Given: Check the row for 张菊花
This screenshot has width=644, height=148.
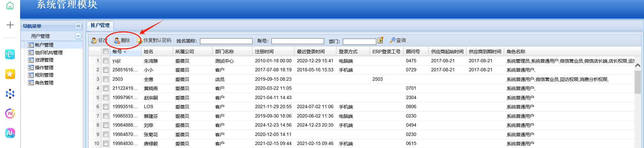Looking at the screenshot, I should click(106, 134).
